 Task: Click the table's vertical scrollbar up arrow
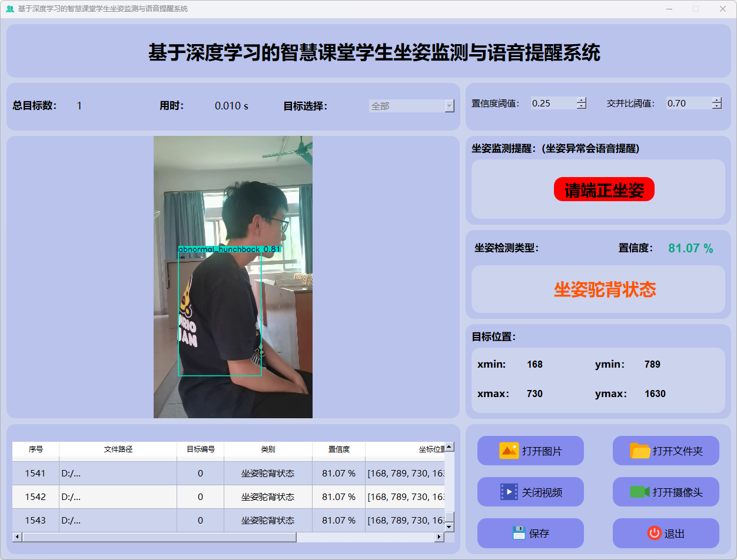tap(449, 447)
